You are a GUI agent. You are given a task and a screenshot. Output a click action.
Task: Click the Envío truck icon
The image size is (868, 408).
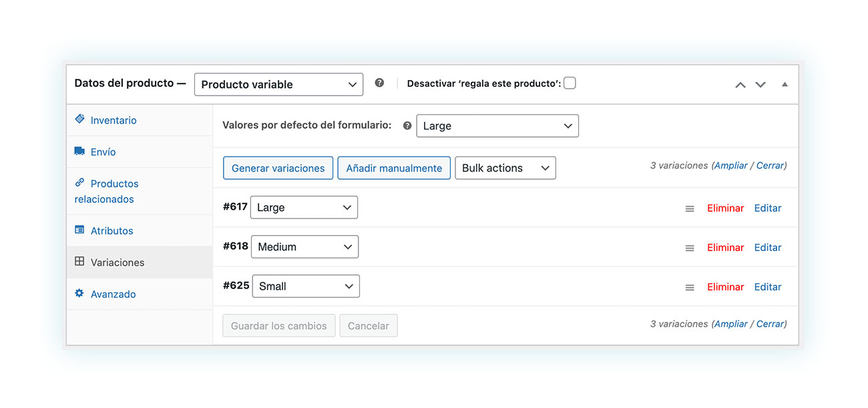coord(79,151)
